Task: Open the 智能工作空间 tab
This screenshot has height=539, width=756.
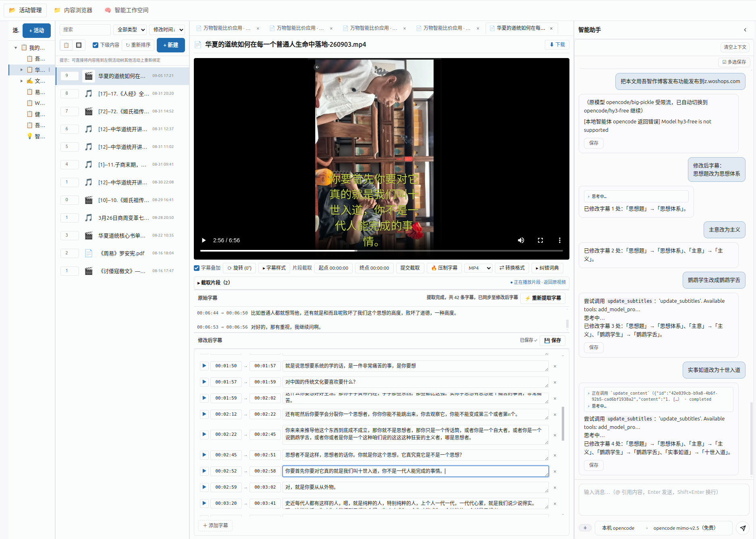Action: click(127, 10)
